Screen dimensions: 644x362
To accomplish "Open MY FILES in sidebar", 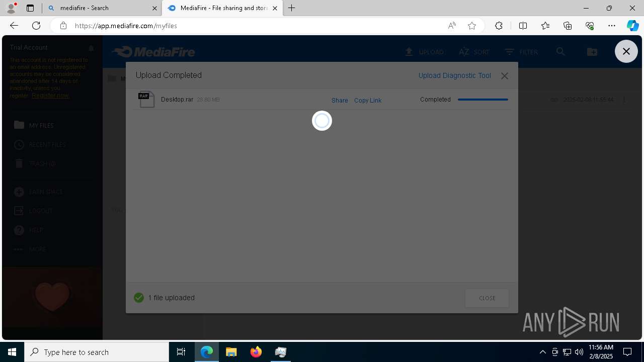I will pyautogui.click(x=34, y=125).
